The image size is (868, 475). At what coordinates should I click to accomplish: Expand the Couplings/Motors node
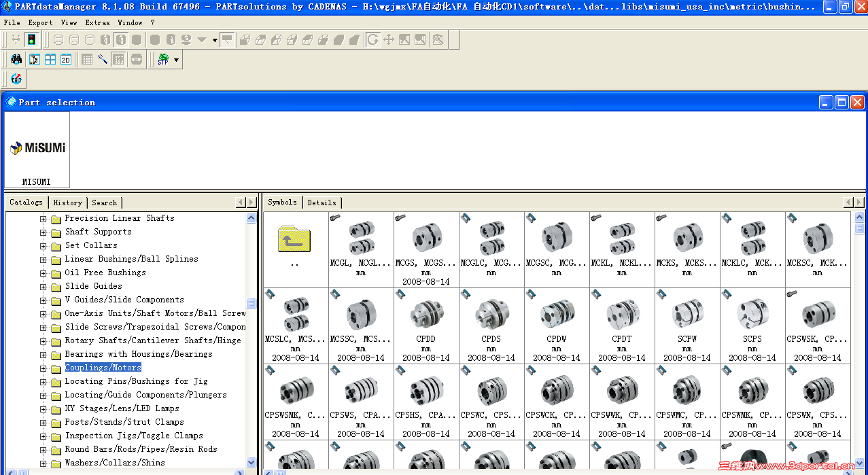[x=44, y=368]
